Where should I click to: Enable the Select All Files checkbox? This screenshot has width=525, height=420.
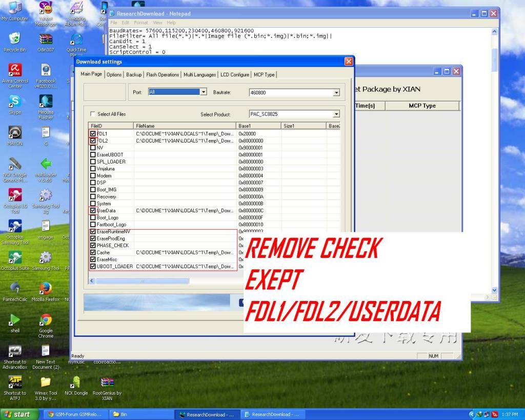pyautogui.click(x=93, y=114)
